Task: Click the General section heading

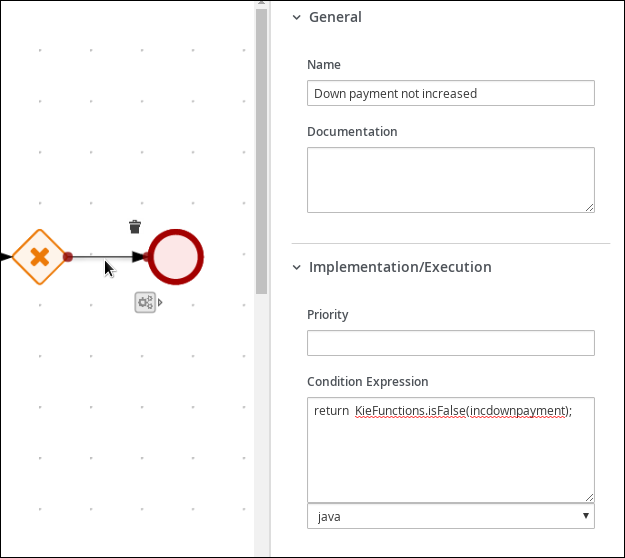Action: pyautogui.click(x=335, y=17)
